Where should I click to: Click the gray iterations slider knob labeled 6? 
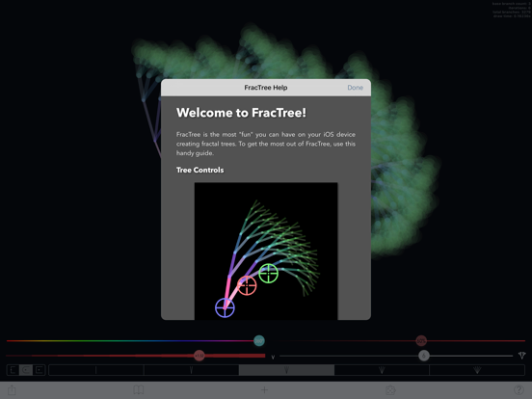(424, 356)
